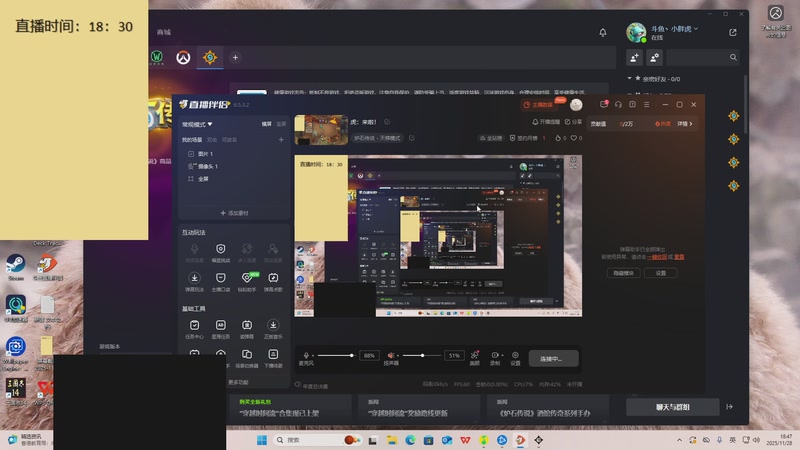Select the 横屏 landscape option
The height and width of the screenshot is (450, 800).
pyautogui.click(x=266, y=124)
